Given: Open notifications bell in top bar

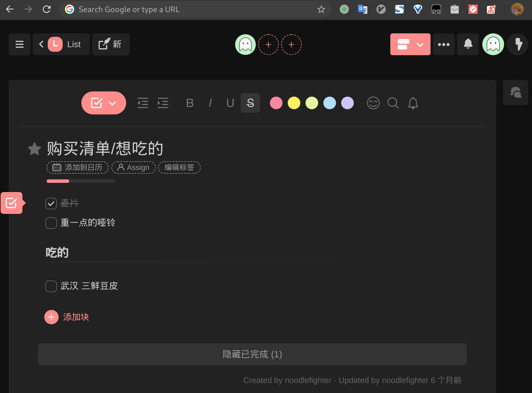Looking at the screenshot, I should point(468,44).
